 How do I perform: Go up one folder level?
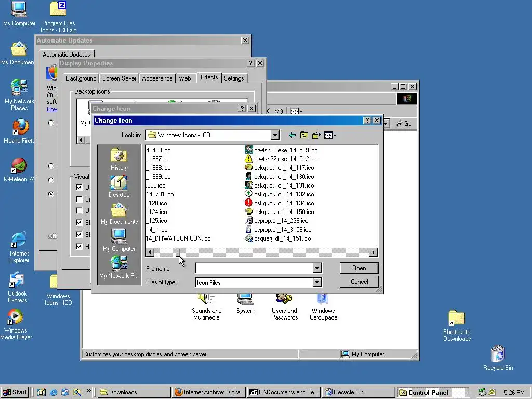pyautogui.click(x=304, y=136)
